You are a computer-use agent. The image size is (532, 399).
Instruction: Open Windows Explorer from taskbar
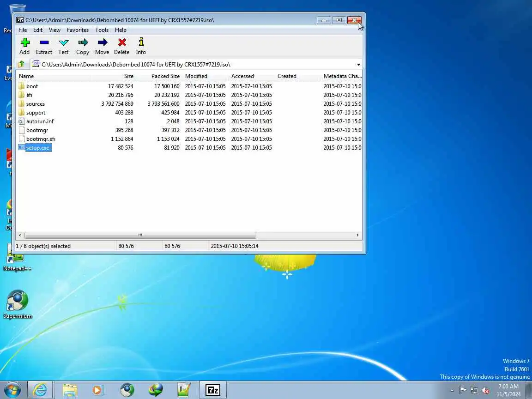[x=70, y=390]
